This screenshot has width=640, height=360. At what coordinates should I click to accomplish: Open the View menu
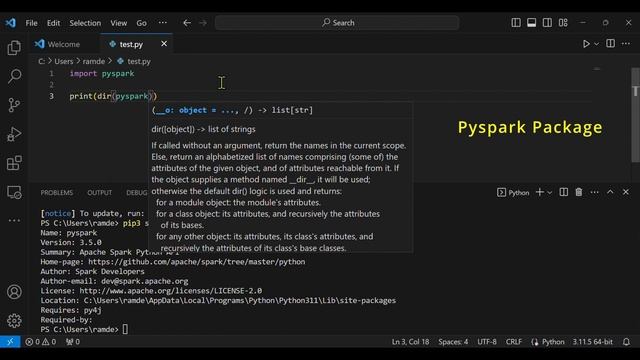pos(118,23)
